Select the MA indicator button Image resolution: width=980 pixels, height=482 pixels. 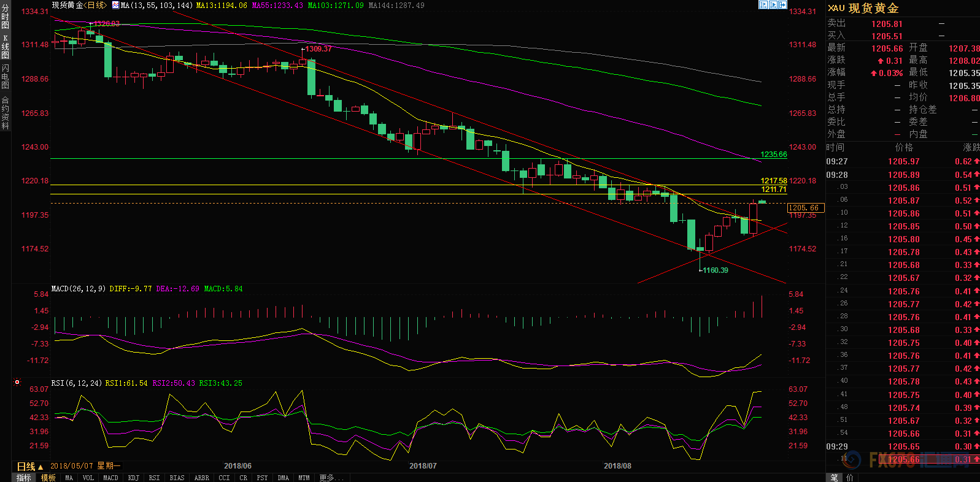point(69,478)
